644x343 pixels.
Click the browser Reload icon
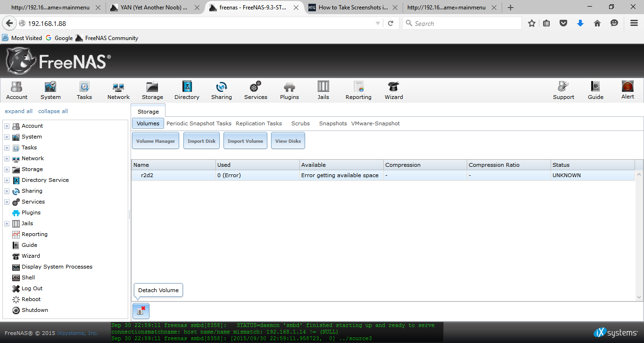point(390,23)
